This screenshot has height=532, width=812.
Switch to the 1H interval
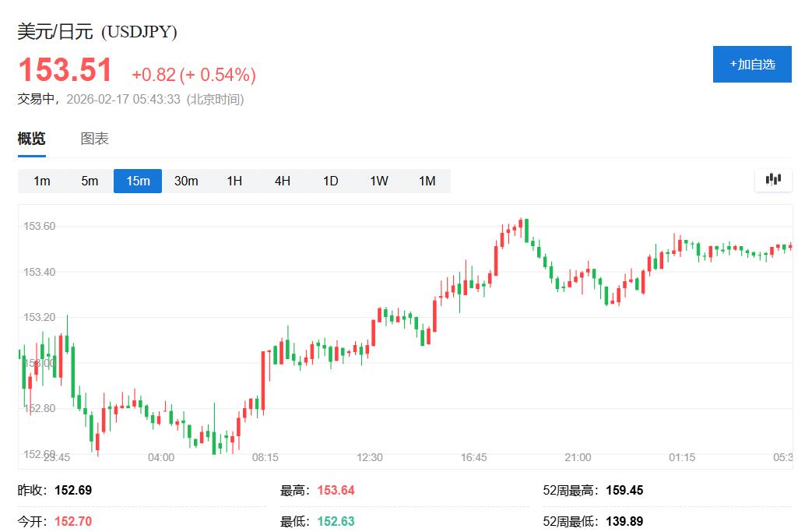point(234,180)
